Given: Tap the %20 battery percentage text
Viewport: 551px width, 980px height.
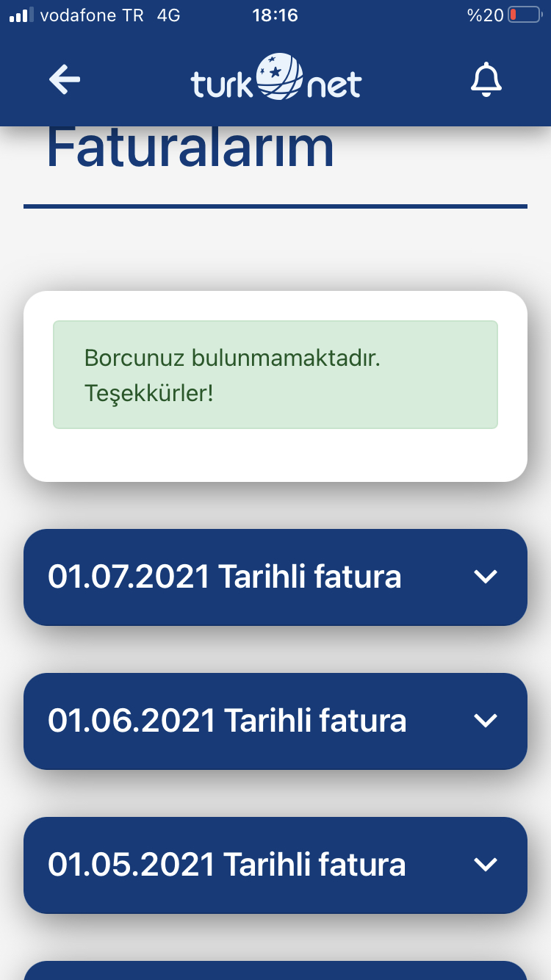Looking at the screenshot, I should click(485, 15).
